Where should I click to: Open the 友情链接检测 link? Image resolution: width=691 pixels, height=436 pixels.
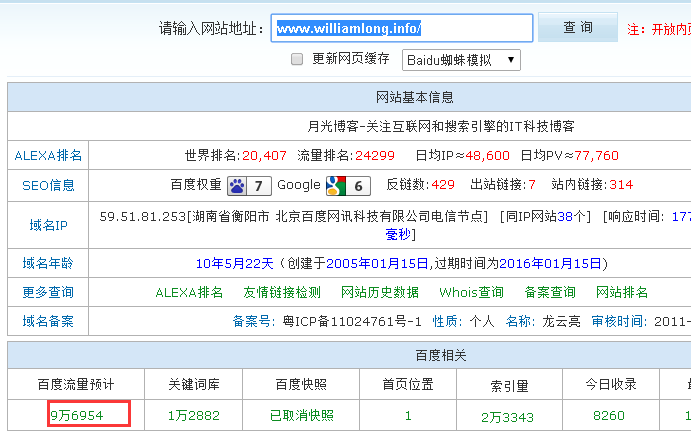point(282,292)
